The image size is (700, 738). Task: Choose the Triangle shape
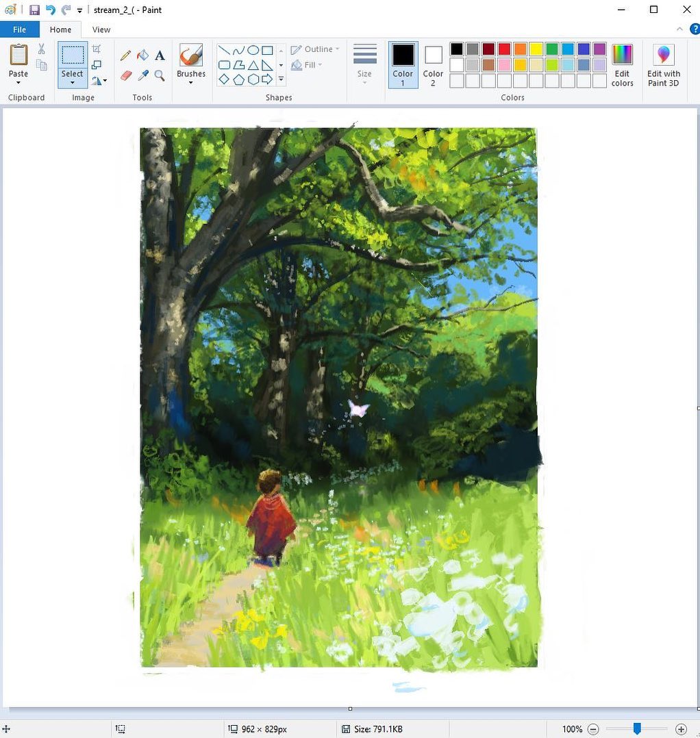tap(253, 65)
